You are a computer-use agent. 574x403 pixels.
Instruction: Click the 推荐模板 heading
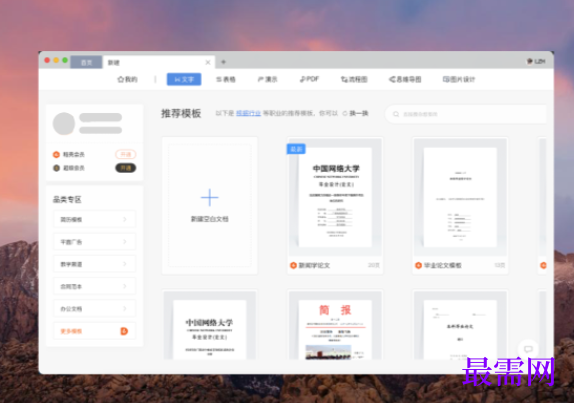click(x=181, y=113)
